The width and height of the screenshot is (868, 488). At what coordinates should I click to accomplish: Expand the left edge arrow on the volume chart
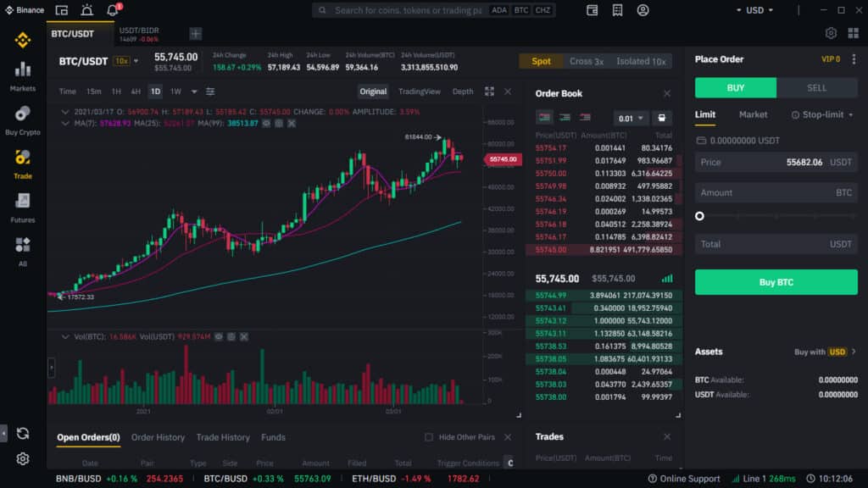52,367
